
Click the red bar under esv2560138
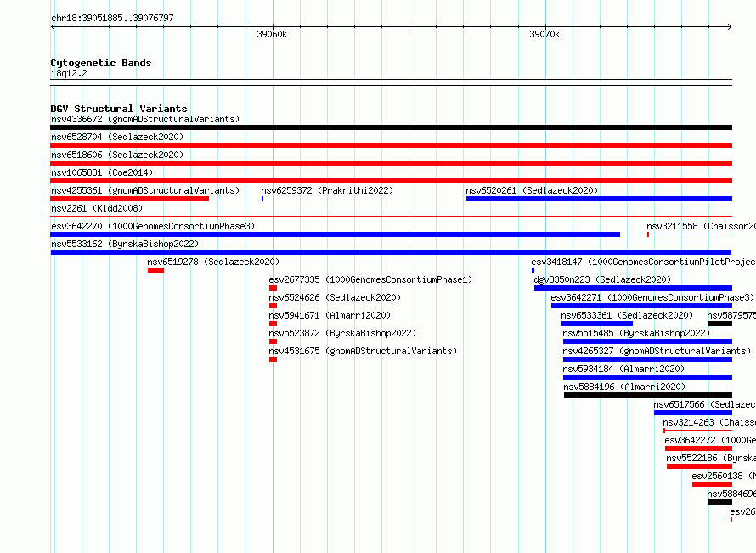tap(712, 484)
